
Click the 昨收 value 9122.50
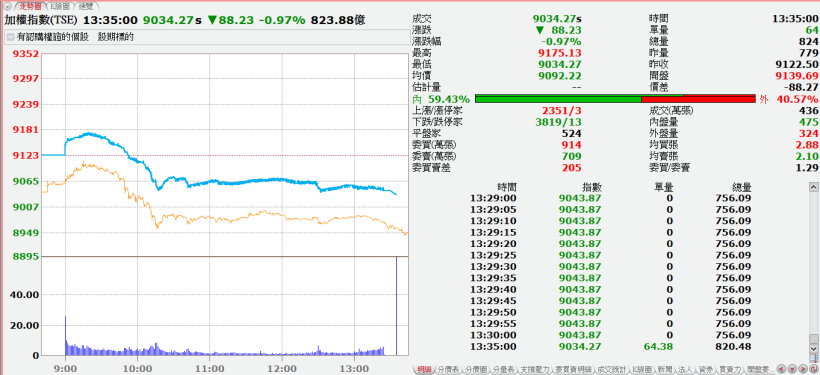tap(796, 64)
